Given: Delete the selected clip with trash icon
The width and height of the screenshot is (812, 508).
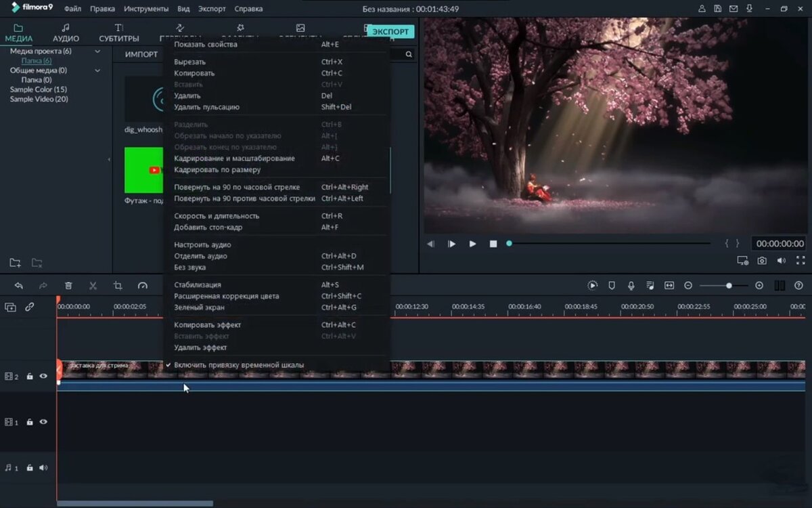Looking at the screenshot, I should [68, 286].
